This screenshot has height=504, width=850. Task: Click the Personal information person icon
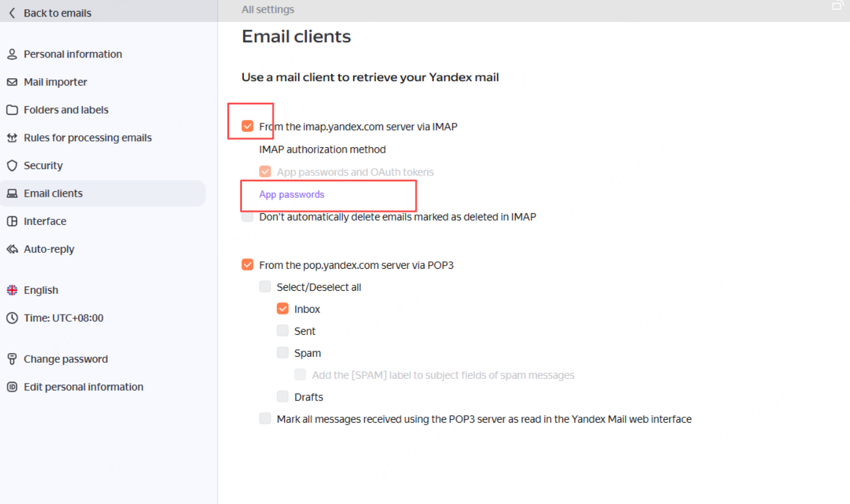12,54
